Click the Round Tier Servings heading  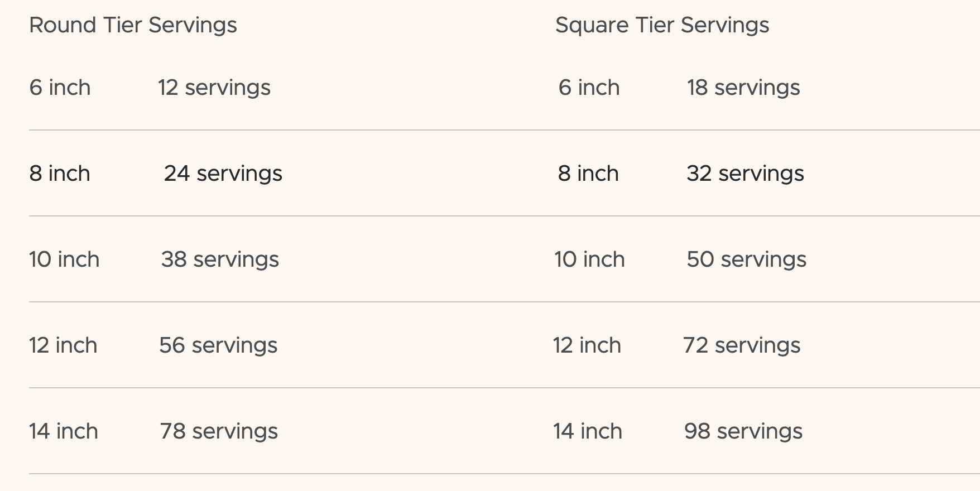pyautogui.click(x=133, y=25)
